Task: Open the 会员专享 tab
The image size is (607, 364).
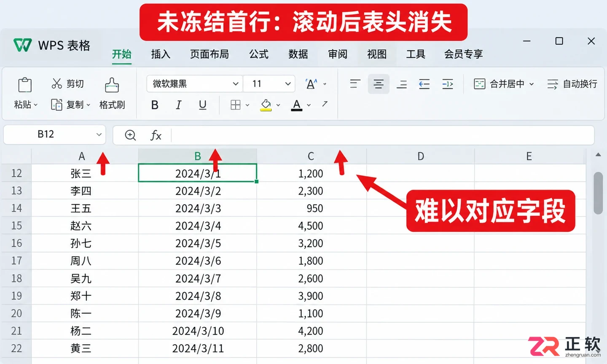Action: click(x=463, y=54)
